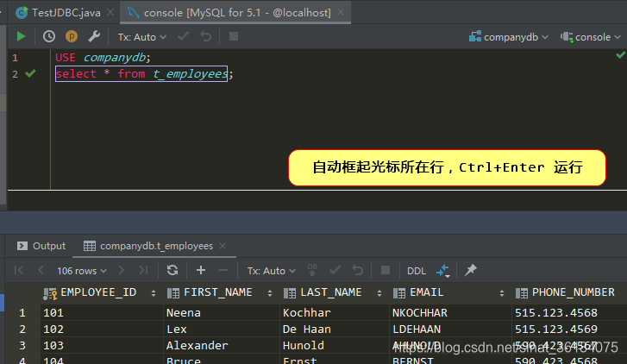Select the cell containing Hunold
Image resolution: width=627 pixels, height=364 pixels.
pyautogui.click(x=335, y=346)
